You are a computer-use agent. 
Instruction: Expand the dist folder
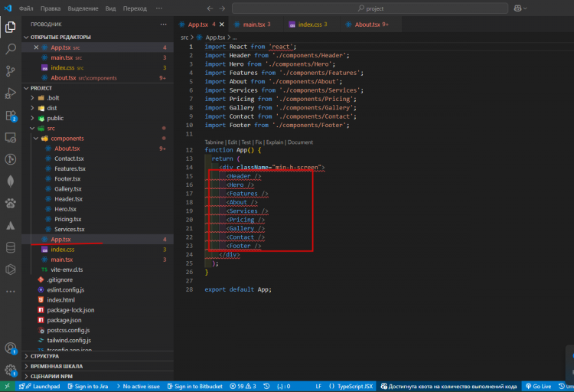(x=32, y=108)
